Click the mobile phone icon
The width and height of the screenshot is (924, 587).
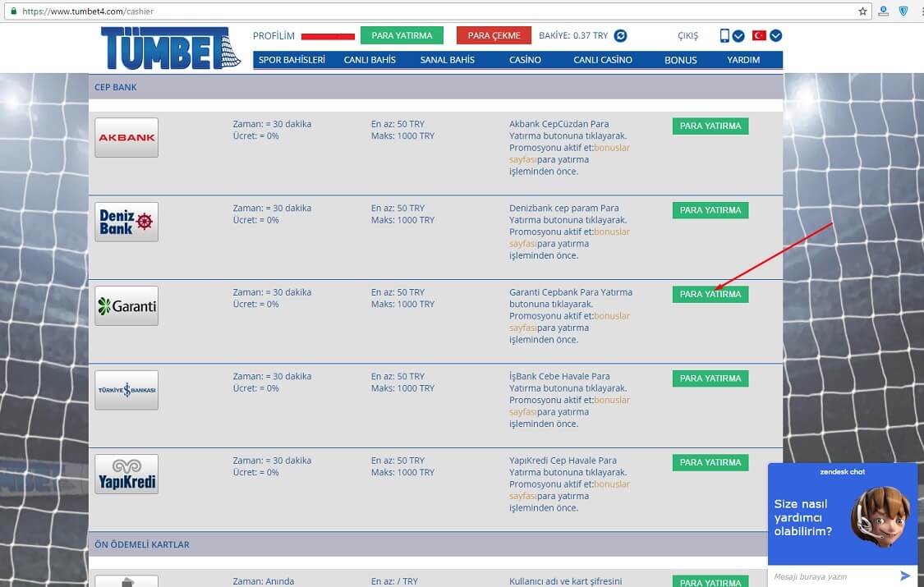point(724,35)
